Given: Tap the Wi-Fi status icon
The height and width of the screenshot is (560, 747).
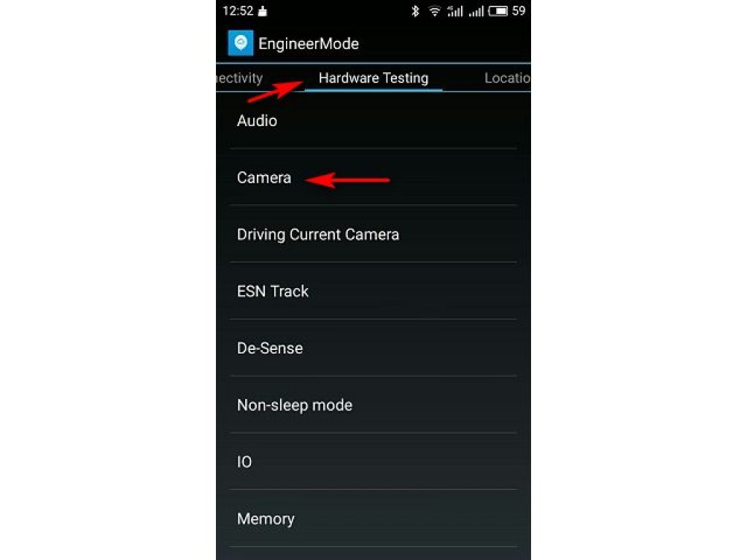Looking at the screenshot, I should (434, 10).
